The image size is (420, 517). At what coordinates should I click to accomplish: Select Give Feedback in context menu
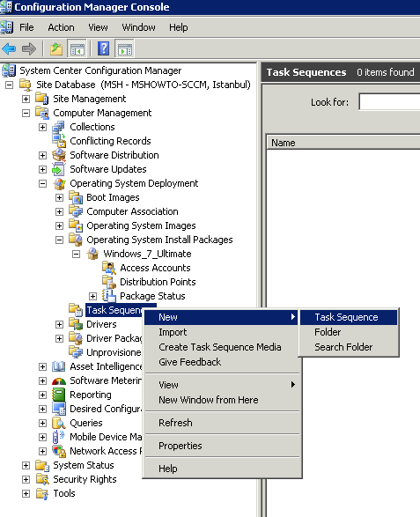coord(222,362)
